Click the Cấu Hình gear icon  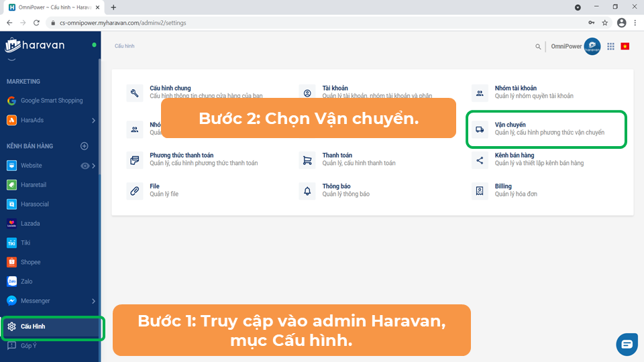tap(11, 326)
